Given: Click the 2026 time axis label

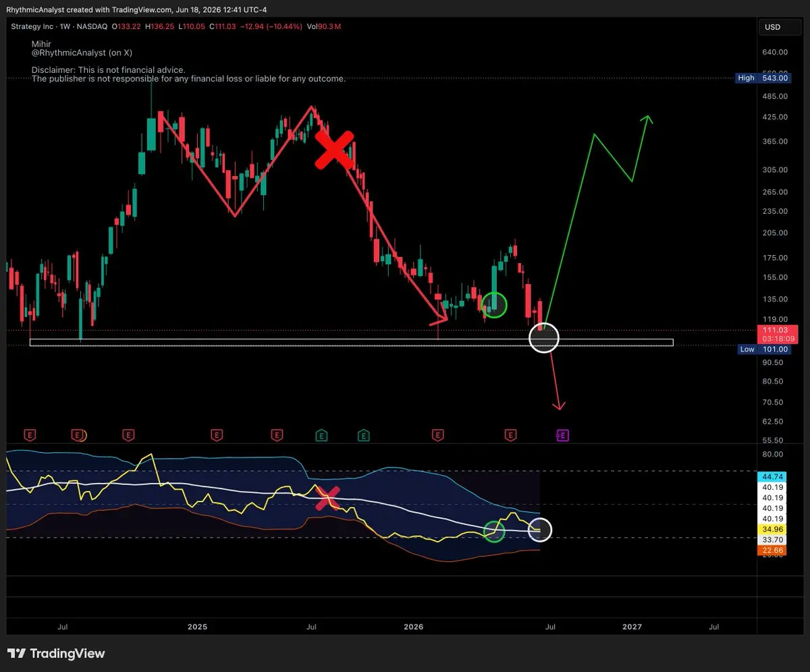Looking at the screenshot, I should coord(413,627).
